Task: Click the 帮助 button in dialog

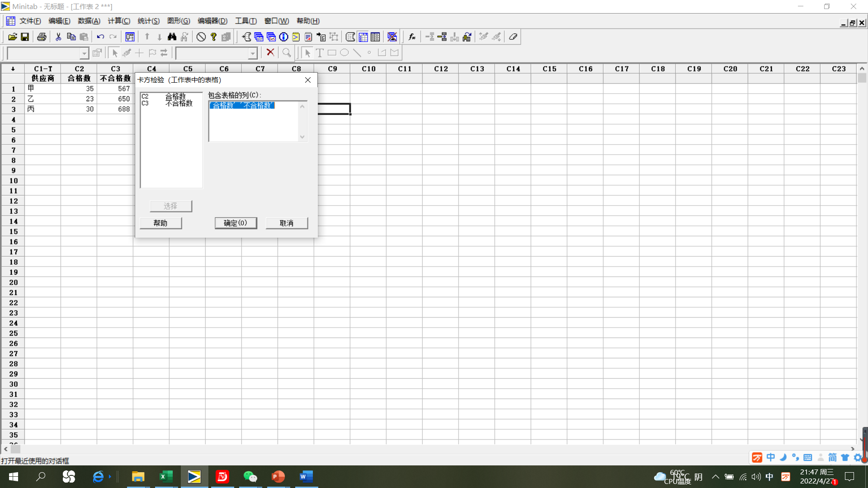Action: pos(160,223)
